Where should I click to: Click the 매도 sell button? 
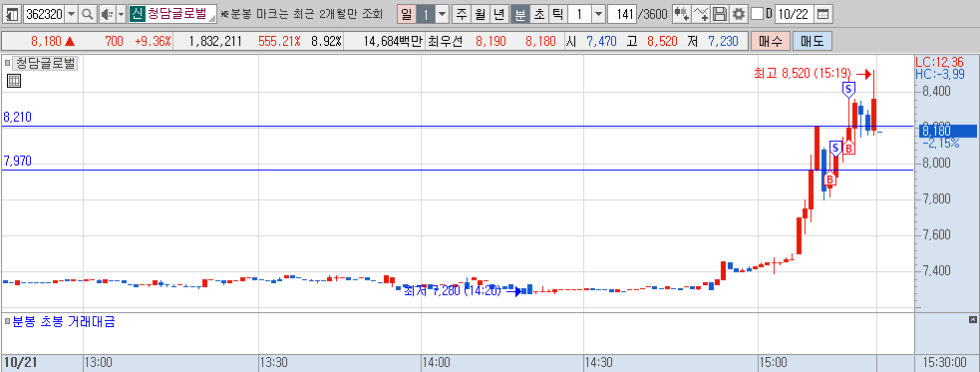[813, 42]
